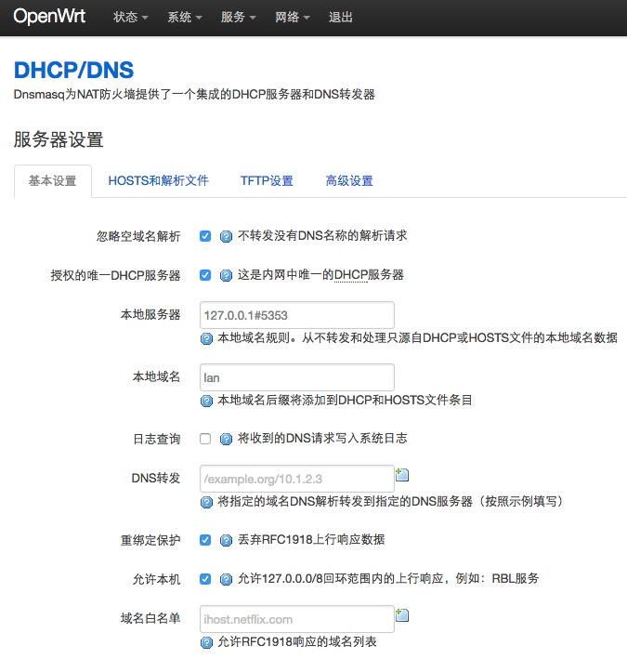The height and width of the screenshot is (672, 627).
Task: Select the 基本设置 tab
Action: click(53, 181)
